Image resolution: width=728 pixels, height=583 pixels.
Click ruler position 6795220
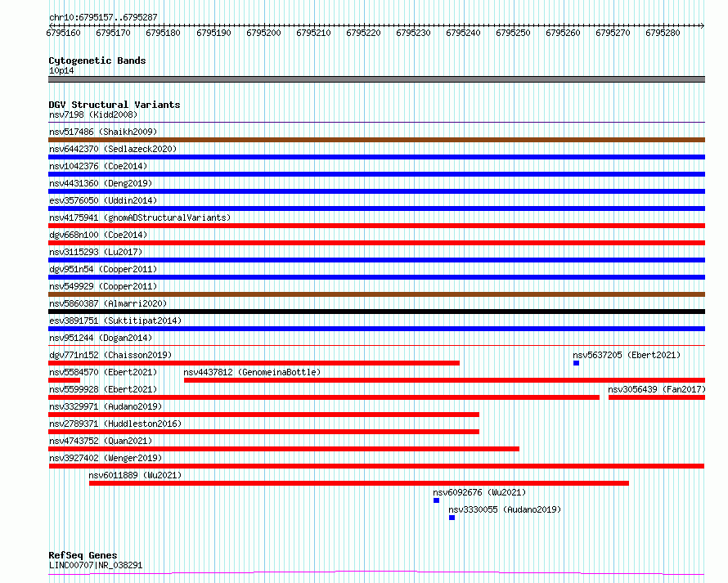click(x=363, y=33)
